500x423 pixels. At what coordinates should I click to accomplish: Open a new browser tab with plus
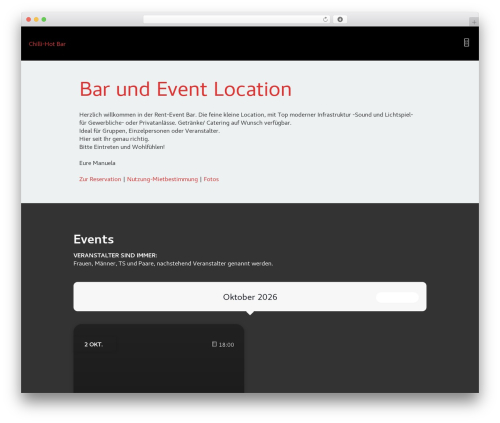(474, 22)
